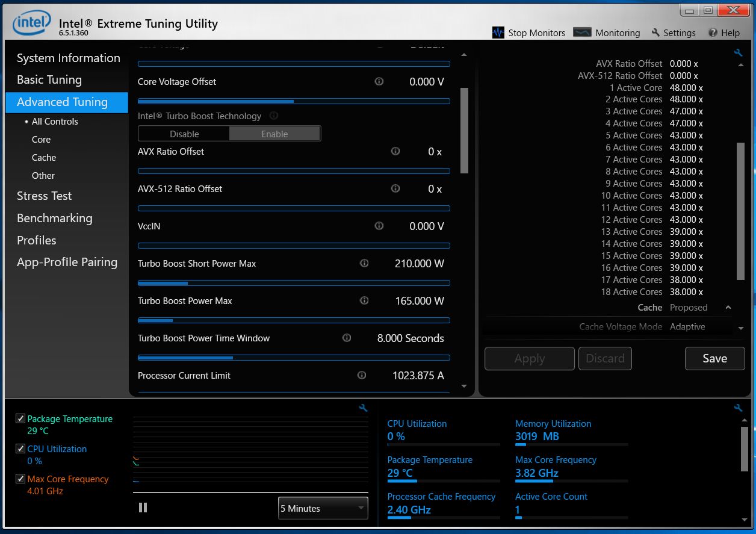Select the 18 Active Cores row
The image size is (756, 534).
(652, 292)
